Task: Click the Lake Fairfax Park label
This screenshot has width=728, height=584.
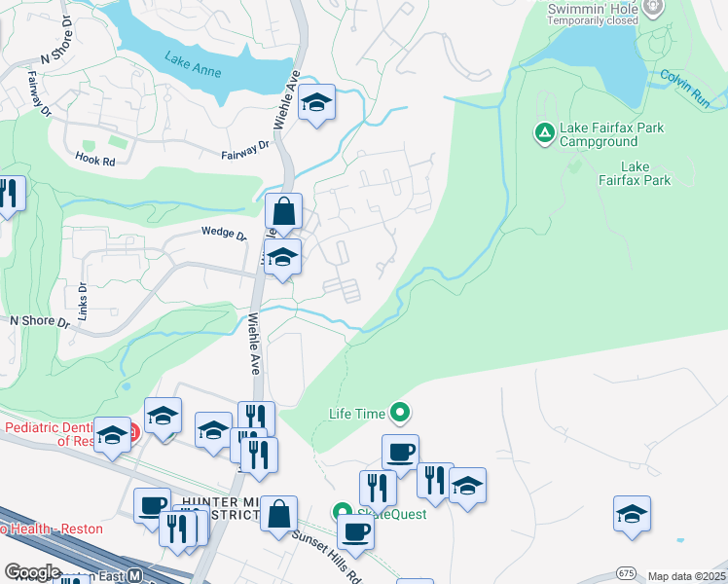Action: click(x=635, y=173)
